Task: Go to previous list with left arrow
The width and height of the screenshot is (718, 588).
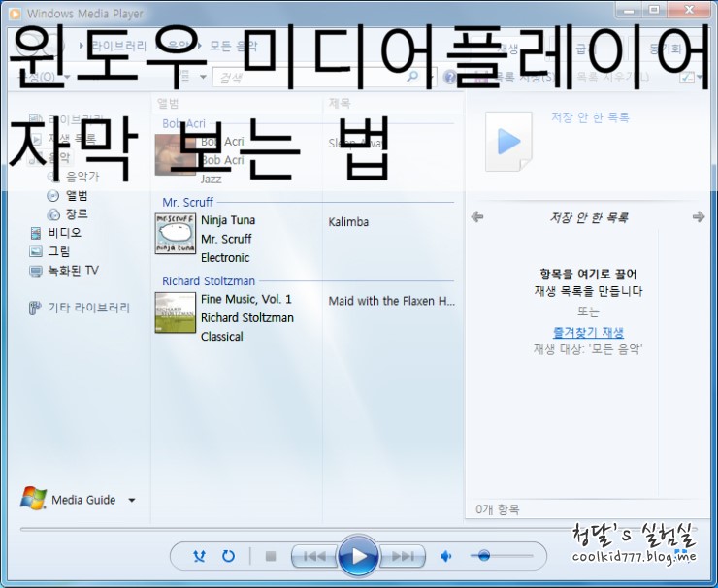Action: [477, 216]
